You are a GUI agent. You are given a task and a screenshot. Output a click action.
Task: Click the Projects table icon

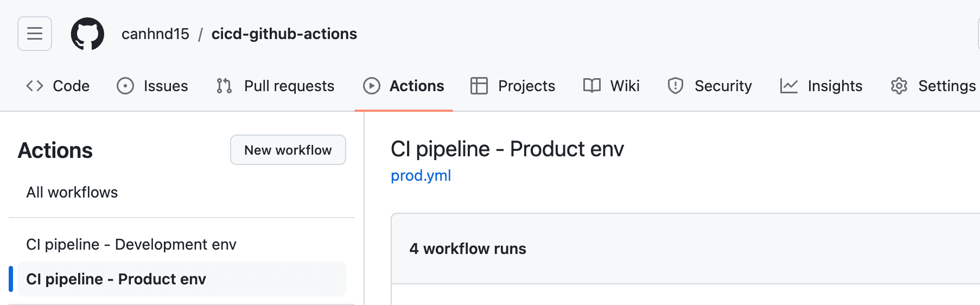tap(479, 86)
